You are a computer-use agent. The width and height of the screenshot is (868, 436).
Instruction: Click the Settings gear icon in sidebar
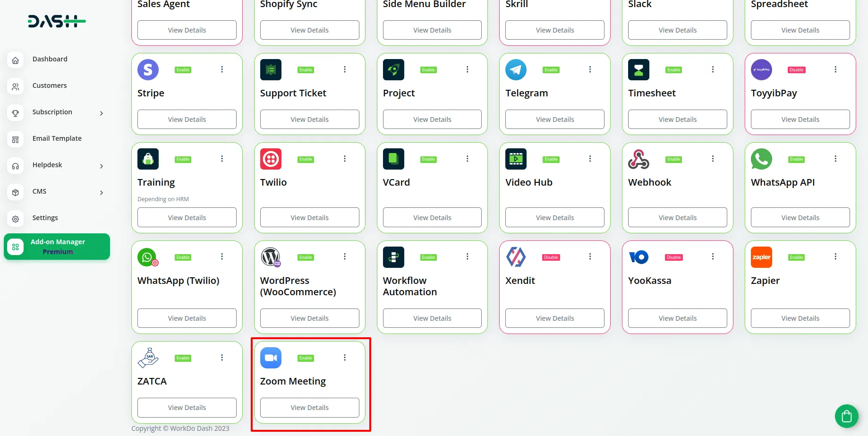pyautogui.click(x=16, y=219)
